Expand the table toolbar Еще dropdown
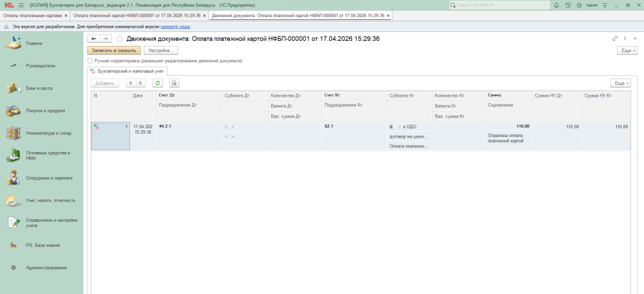Viewport: 644px width, 294px height. point(620,83)
